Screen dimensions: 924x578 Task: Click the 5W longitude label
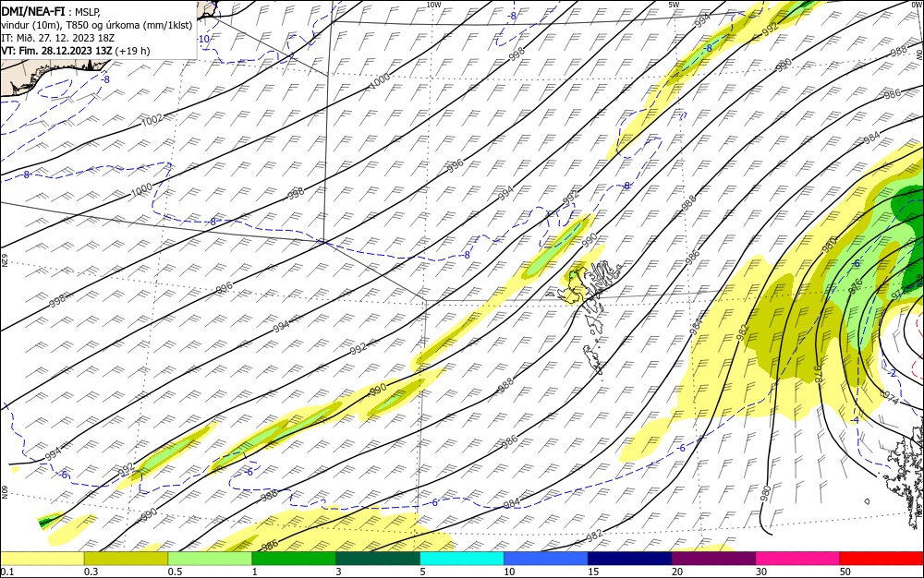pos(674,5)
